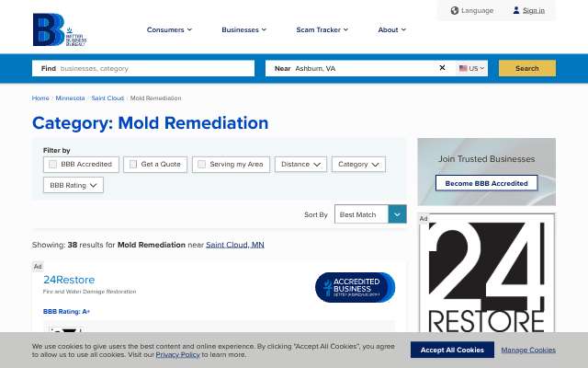The image size is (588, 368).
Task: Click the Saint Cloud, MN location link
Action: point(235,245)
